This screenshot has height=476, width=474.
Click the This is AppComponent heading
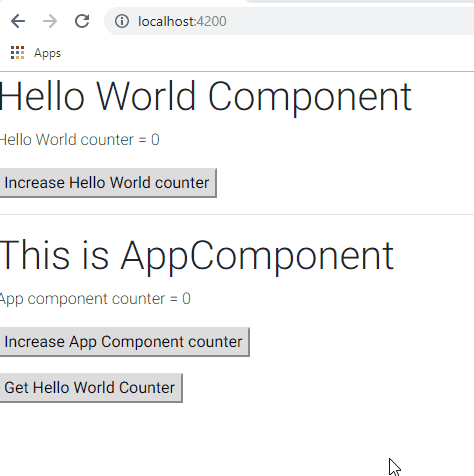pyautogui.click(x=197, y=256)
